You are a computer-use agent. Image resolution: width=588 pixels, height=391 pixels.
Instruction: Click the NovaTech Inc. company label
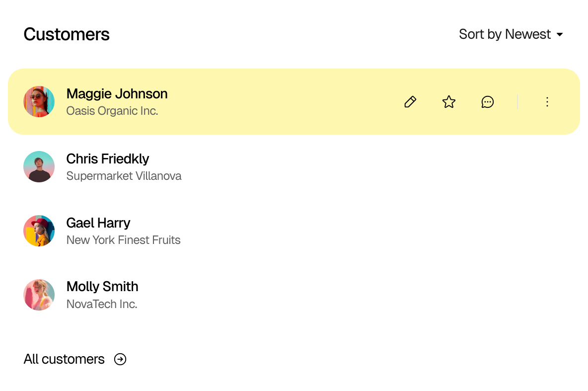(x=101, y=304)
